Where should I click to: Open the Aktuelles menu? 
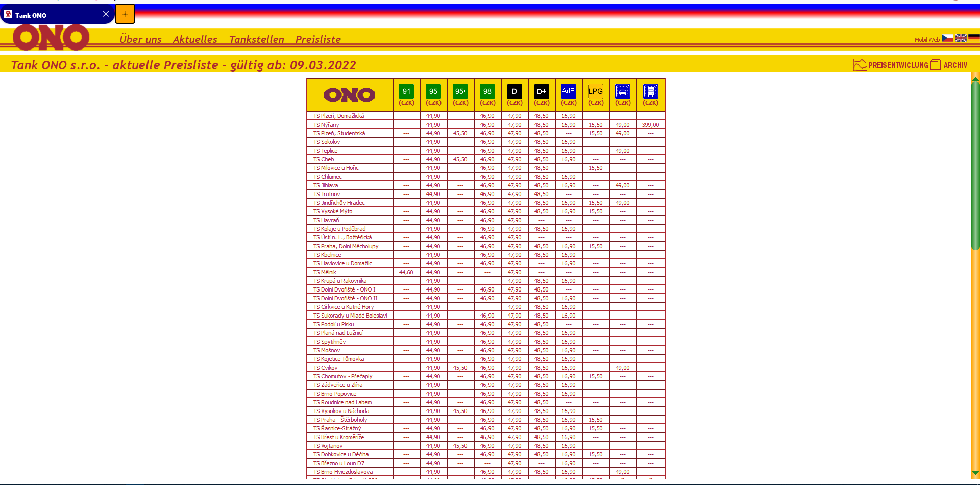coord(195,39)
